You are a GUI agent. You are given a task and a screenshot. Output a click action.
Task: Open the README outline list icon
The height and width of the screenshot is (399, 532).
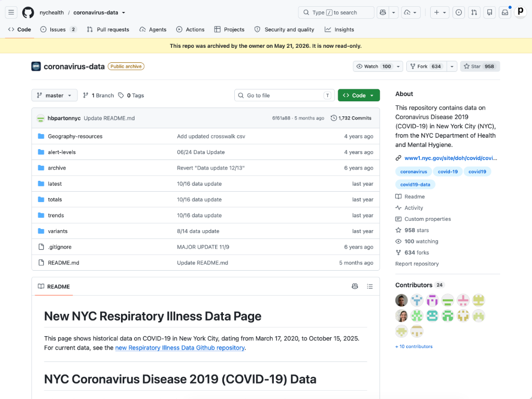(370, 286)
